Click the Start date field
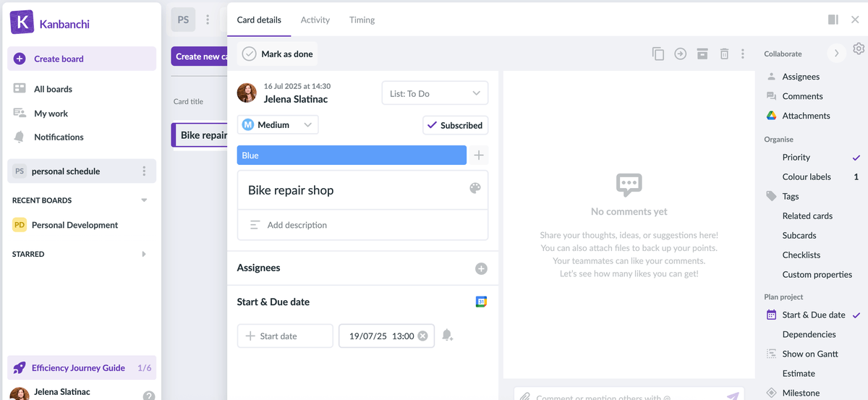 click(x=285, y=336)
